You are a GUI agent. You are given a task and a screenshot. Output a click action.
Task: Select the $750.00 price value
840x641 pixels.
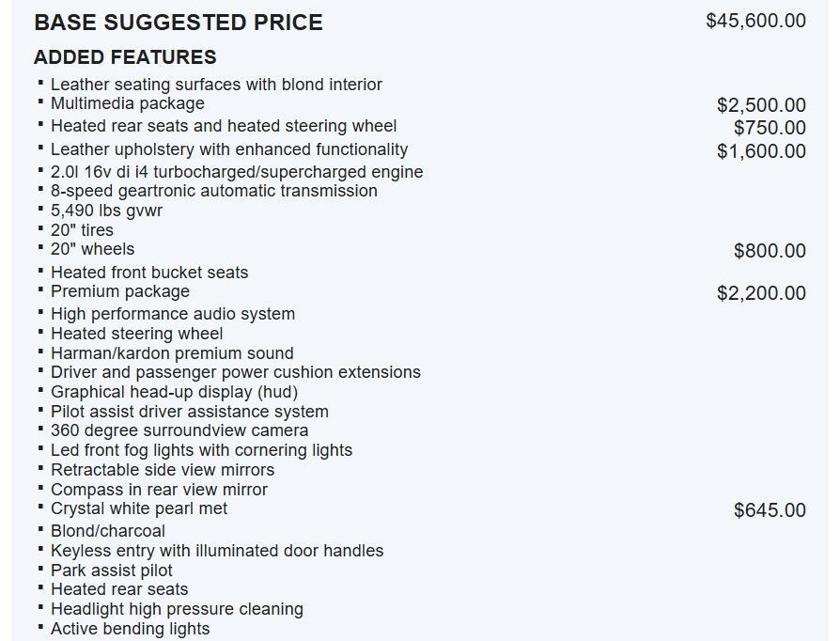[x=770, y=128]
